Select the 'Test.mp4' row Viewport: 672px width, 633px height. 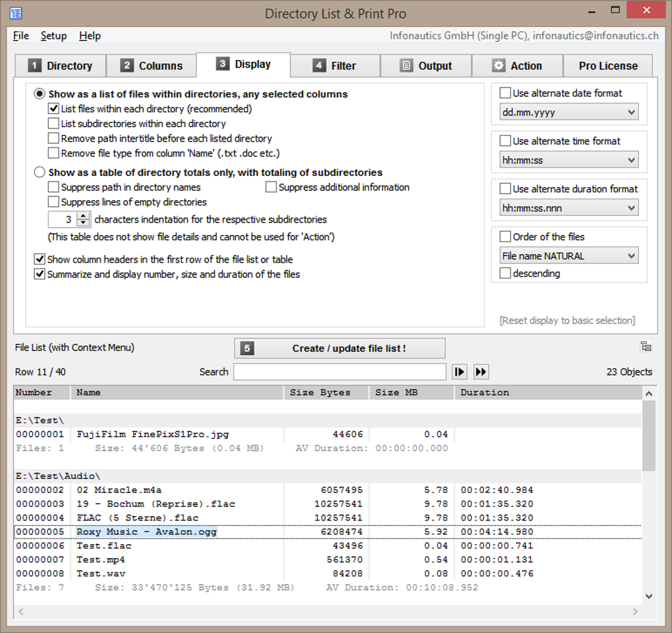point(328,559)
